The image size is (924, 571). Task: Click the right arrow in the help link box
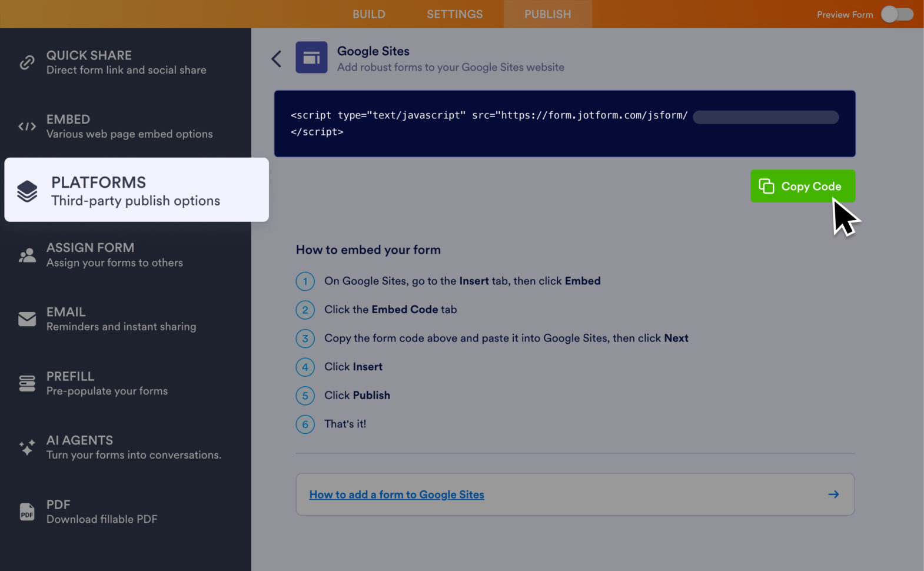[833, 494]
